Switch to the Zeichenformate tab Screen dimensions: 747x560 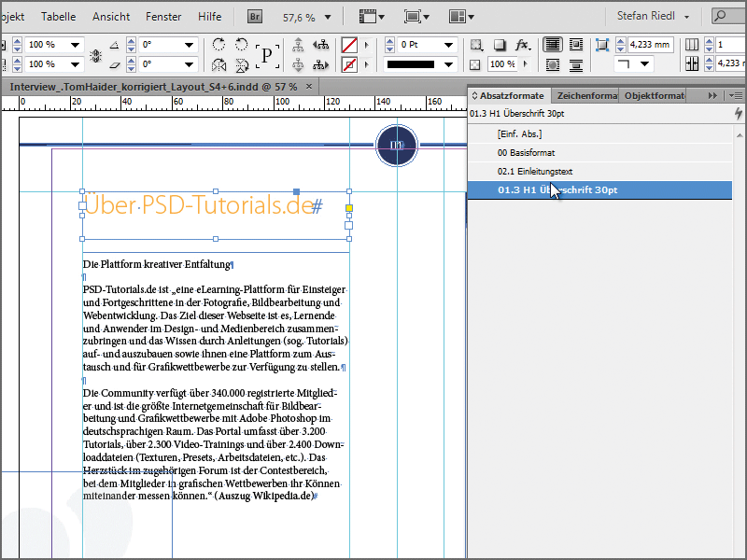586,96
